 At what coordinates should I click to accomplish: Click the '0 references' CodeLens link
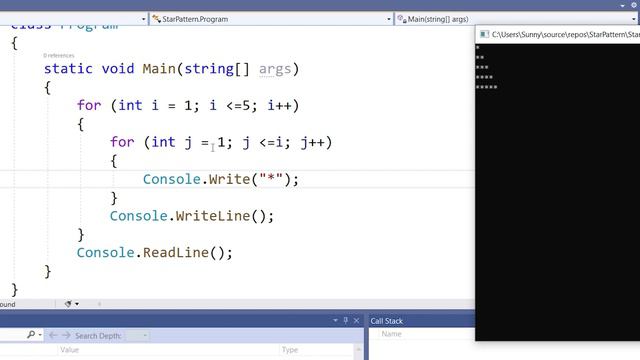pos(59,56)
